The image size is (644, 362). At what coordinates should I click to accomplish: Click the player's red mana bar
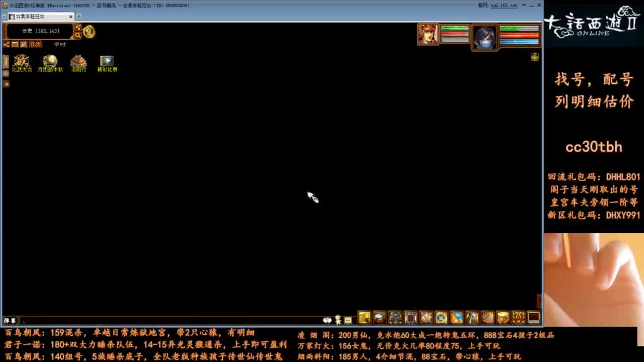click(519, 36)
